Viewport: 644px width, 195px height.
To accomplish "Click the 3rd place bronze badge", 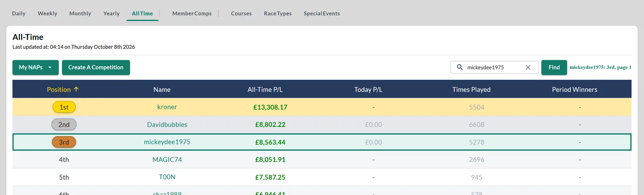I will 64,142.
